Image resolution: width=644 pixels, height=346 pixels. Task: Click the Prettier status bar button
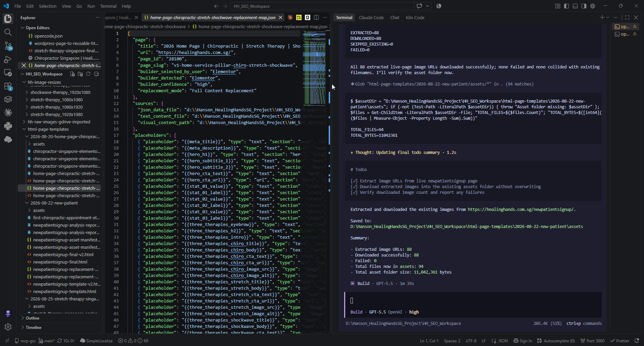(x=620, y=341)
